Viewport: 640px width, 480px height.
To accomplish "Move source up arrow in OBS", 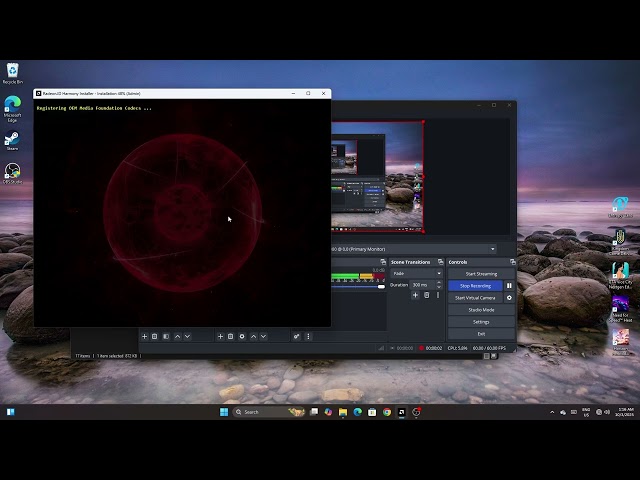I will [253, 336].
